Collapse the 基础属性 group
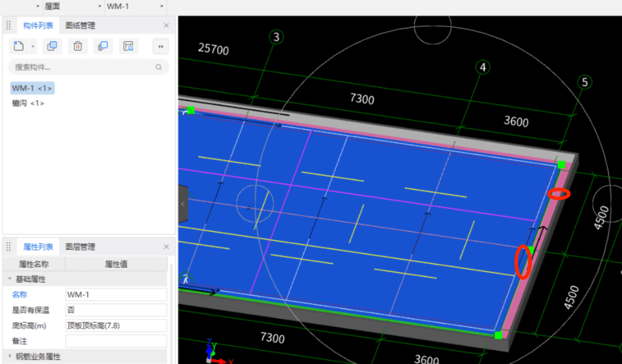 point(9,279)
